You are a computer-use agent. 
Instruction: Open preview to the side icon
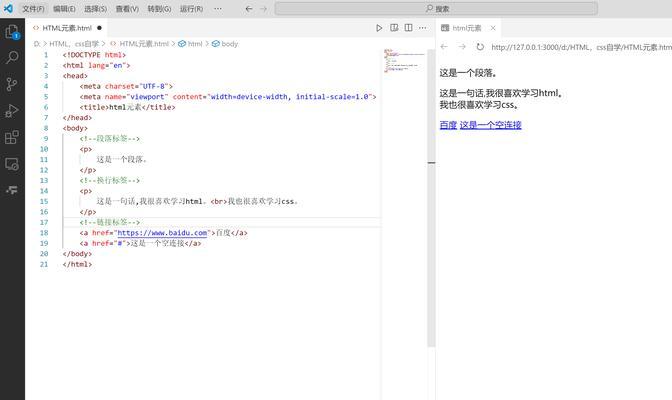(394, 28)
